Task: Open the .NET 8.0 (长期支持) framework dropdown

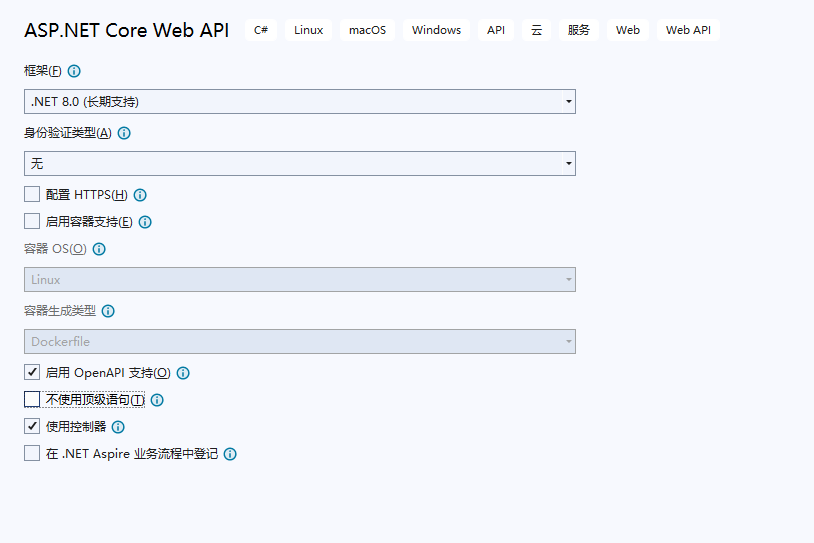Action: click(300, 102)
